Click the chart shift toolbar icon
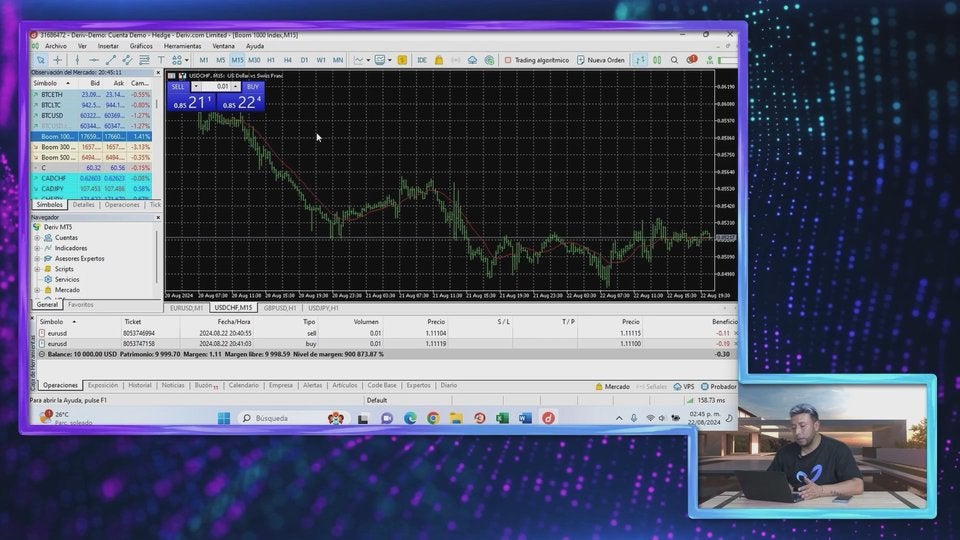960x540 pixels. (640, 60)
